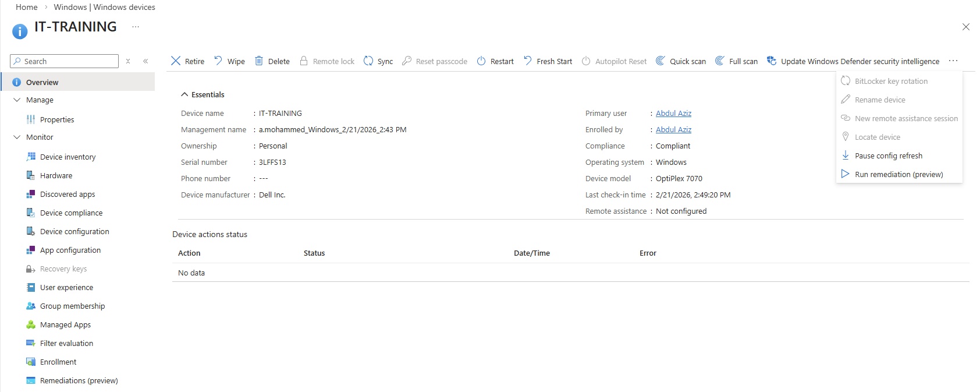Open Primary user Abdul Aziz link
The height and width of the screenshot is (392, 980).
click(673, 114)
